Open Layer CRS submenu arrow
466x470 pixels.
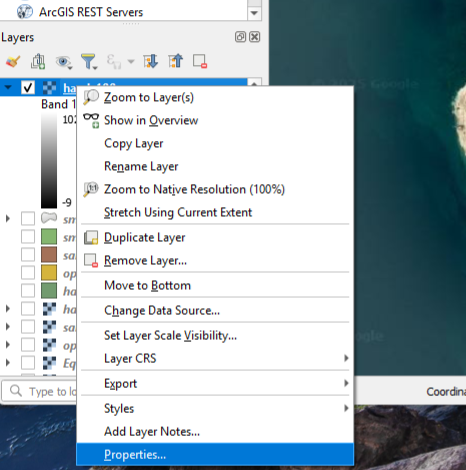click(346, 358)
